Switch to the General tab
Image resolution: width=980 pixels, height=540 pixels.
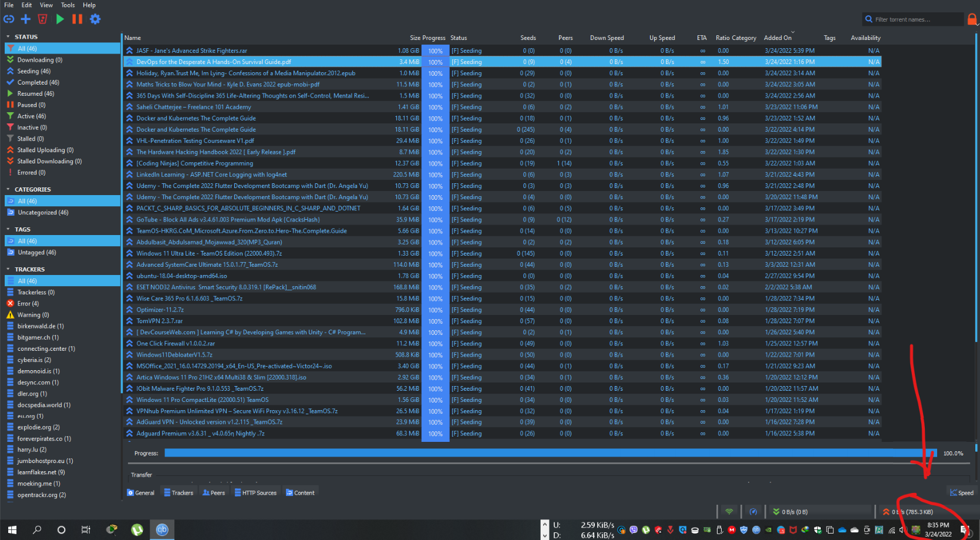[141, 493]
